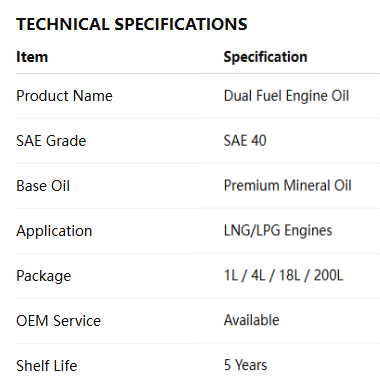Viewport: 380px width, 380px height.
Task: Click the LNG/LPG Engines value
Action: tap(278, 231)
